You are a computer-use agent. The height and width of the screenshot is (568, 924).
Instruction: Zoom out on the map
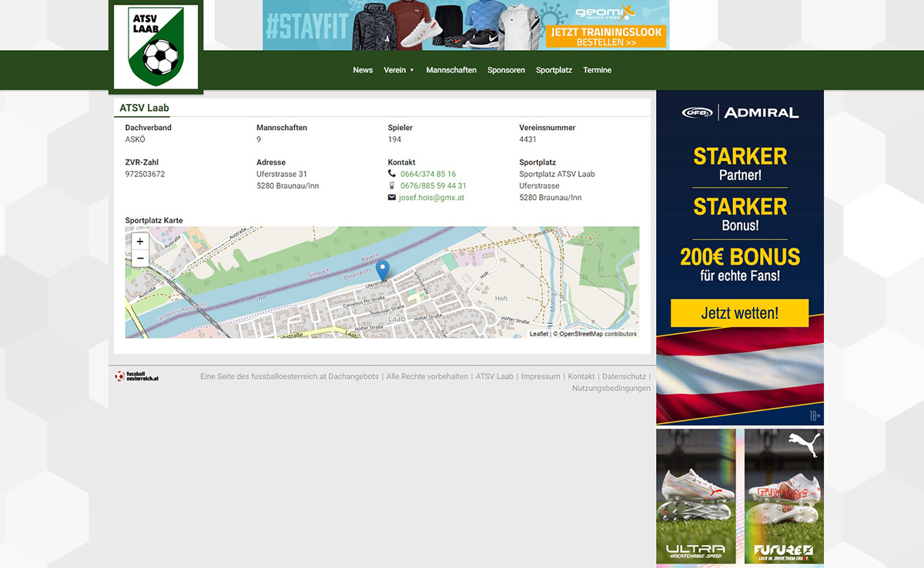tap(140, 259)
